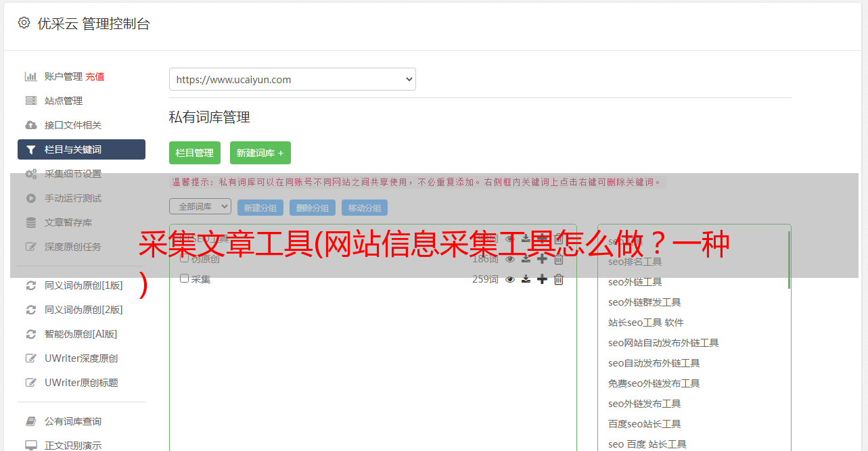Click the plus icon in 采集 row
868x451 pixels.
pyautogui.click(x=542, y=279)
